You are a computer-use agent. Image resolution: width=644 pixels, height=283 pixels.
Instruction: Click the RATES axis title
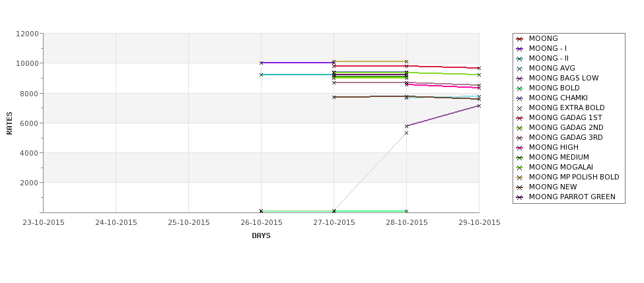9,123
